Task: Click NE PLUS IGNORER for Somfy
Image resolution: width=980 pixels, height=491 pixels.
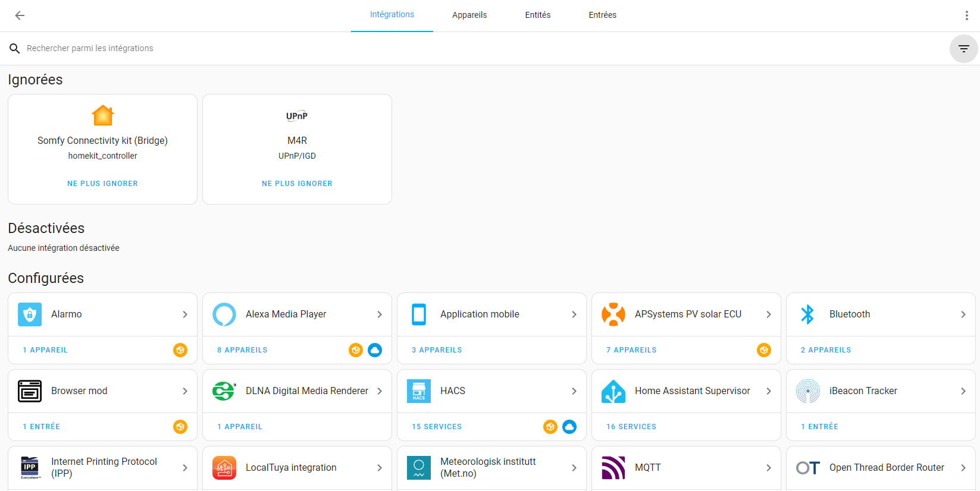Action: pyautogui.click(x=102, y=184)
